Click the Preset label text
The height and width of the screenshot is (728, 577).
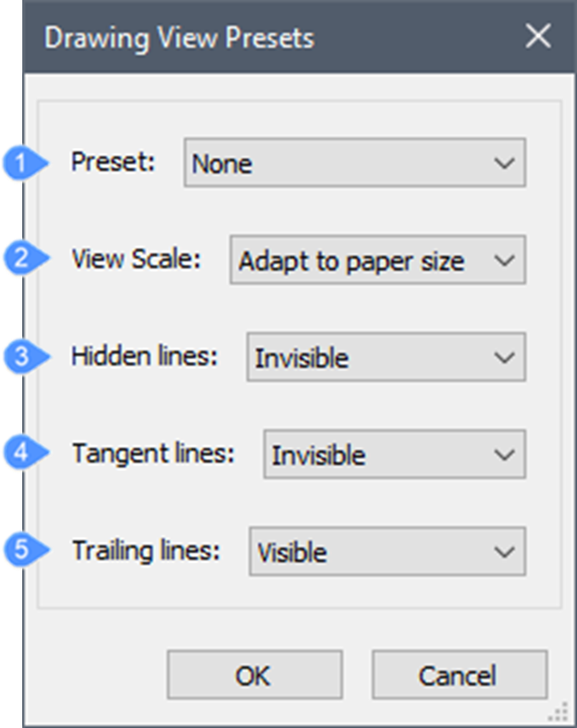click(113, 162)
